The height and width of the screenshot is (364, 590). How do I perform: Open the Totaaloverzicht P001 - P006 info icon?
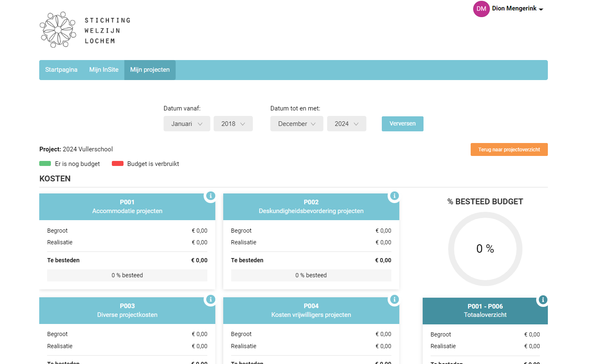point(543,300)
